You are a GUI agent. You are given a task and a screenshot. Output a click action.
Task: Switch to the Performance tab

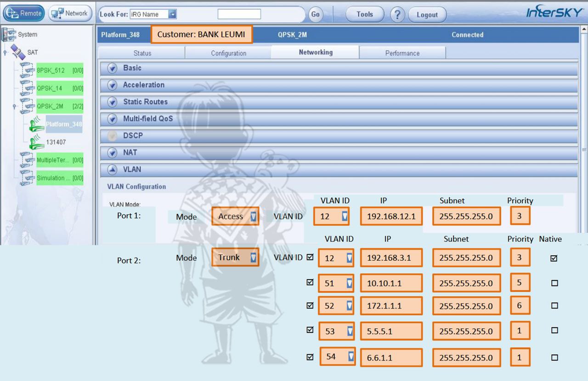(402, 53)
